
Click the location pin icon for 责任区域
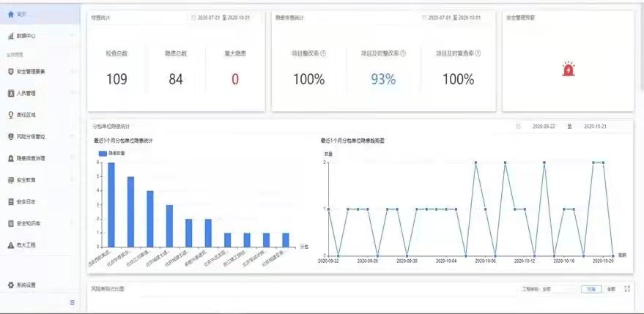pyautogui.click(x=11, y=115)
